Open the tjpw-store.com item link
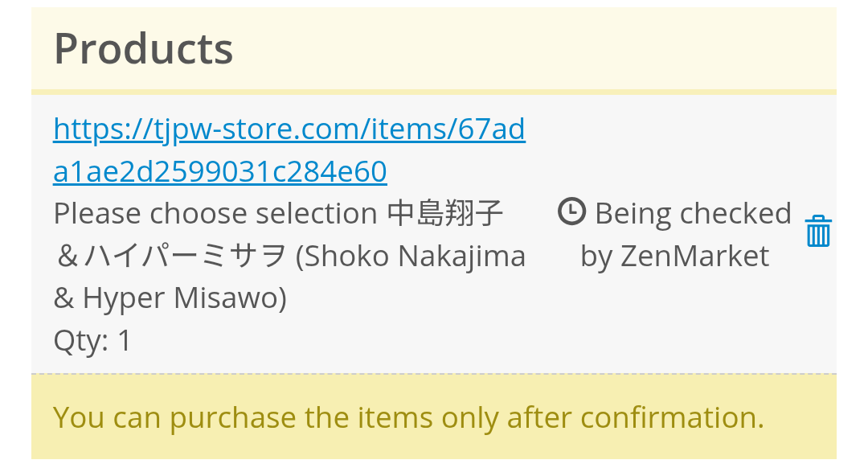The width and height of the screenshot is (868, 464). (289, 129)
